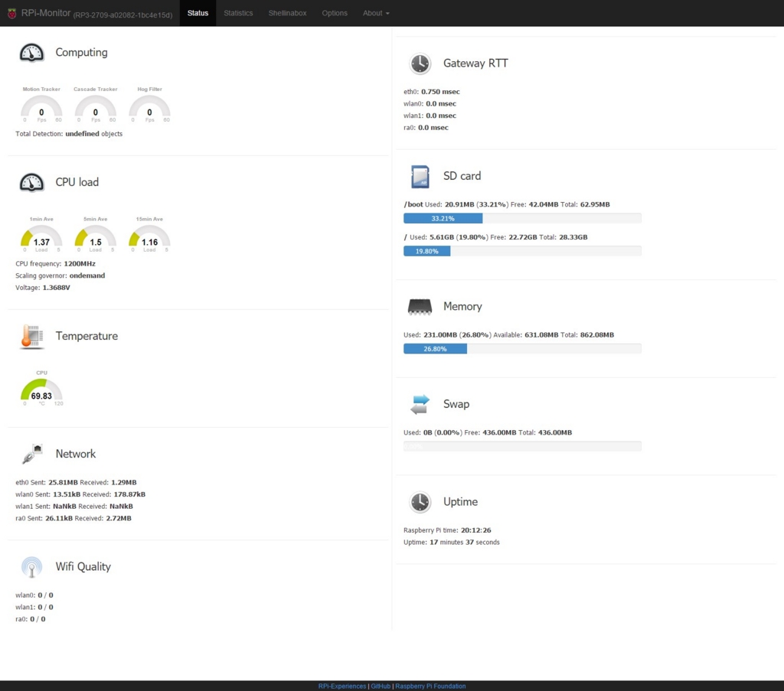This screenshot has height=691, width=784.
Task: Click the Uptime section heading
Action: [460, 502]
